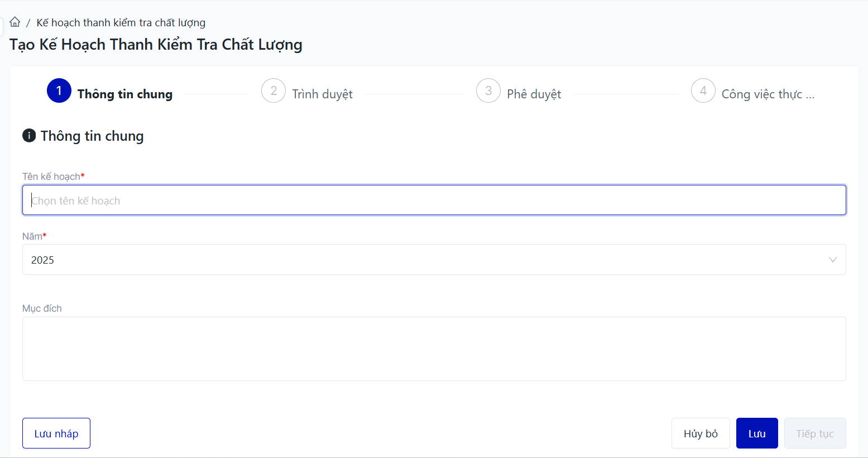This screenshot has height=458, width=868.
Task: Switch to the Trình duyệt step
Action: (x=322, y=94)
